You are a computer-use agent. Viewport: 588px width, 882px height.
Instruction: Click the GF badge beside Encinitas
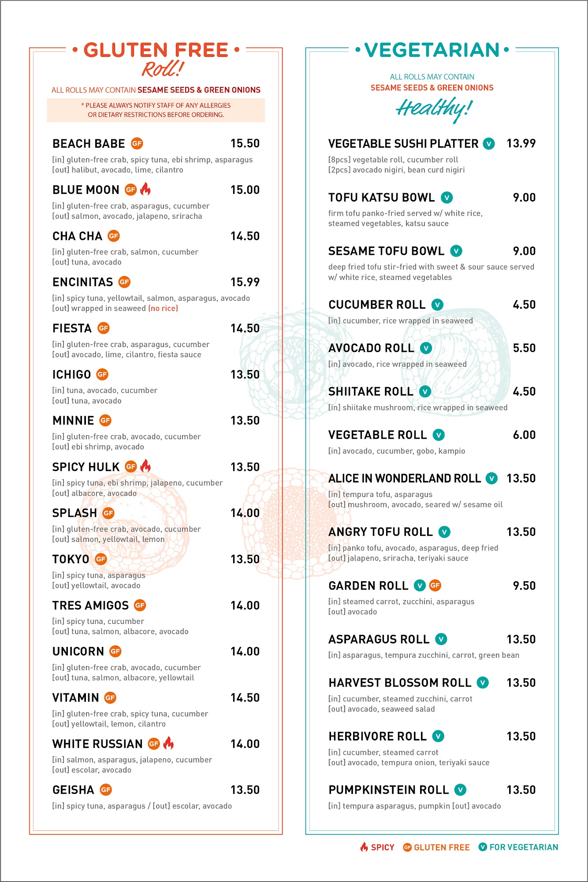(125, 282)
